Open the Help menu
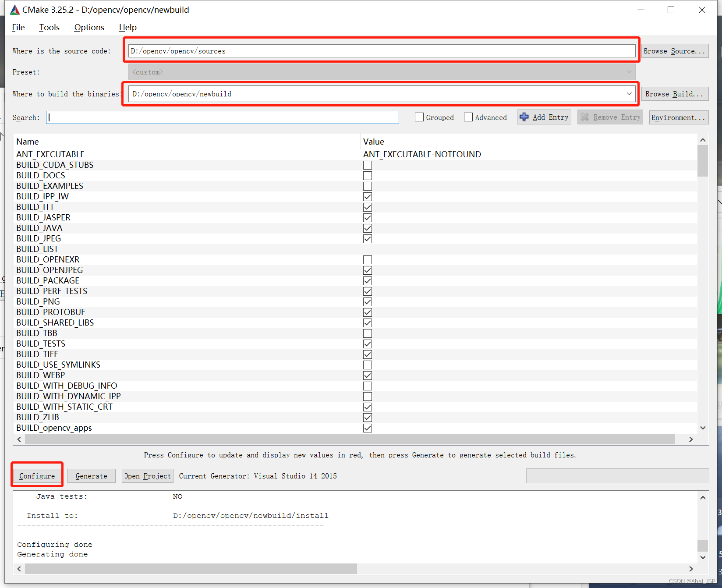This screenshot has width=722, height=588. (127, 27)
